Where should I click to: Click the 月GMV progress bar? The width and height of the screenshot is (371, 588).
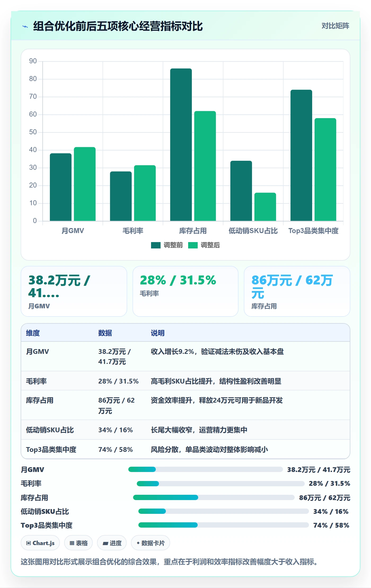[206, 469]
